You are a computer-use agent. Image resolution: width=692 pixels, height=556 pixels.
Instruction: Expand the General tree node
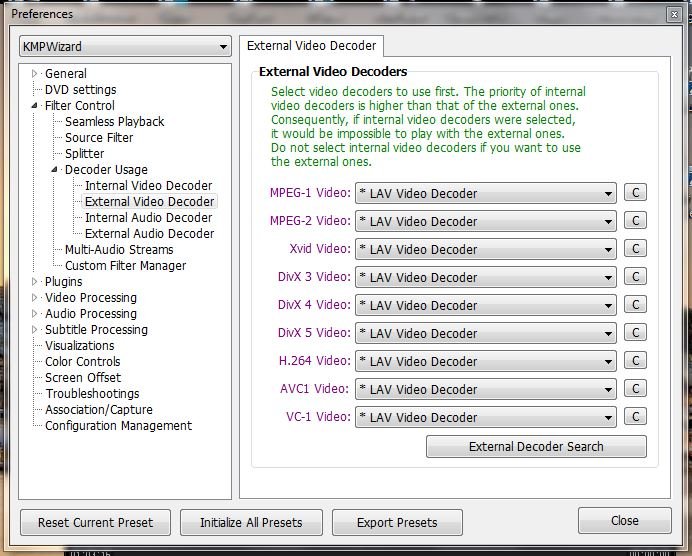pos(35,74)
